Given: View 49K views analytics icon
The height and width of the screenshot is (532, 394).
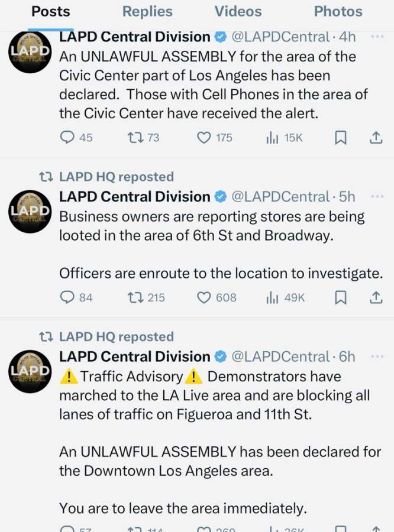Looking at the screenshot, I should tap(272, 297).
